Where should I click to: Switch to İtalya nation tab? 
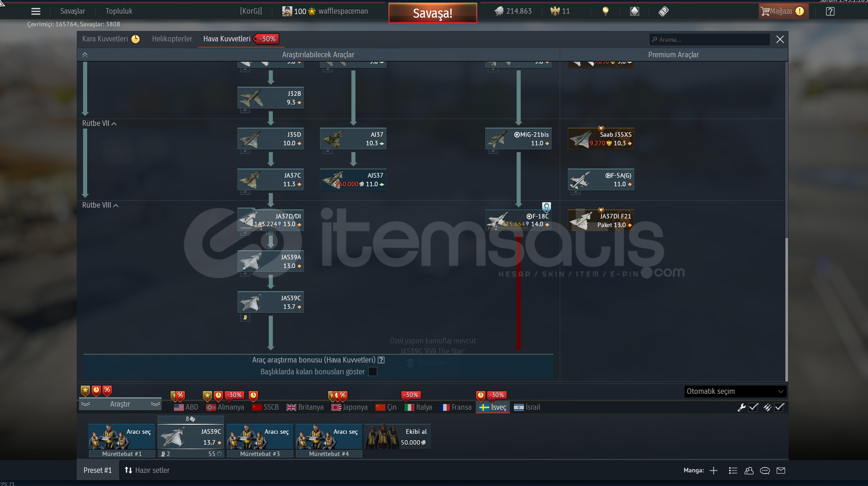[x=419, y=407]
